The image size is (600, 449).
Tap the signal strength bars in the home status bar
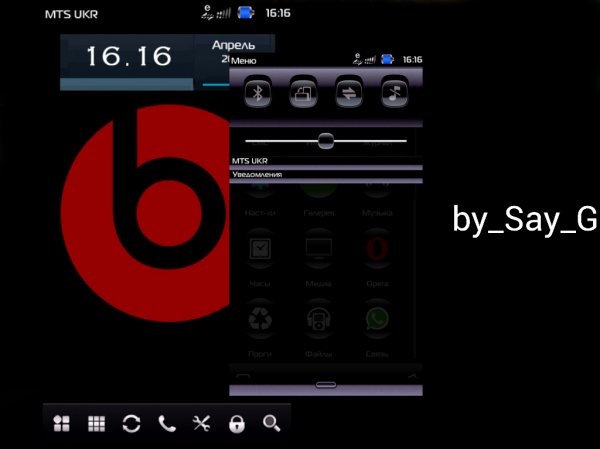tap(223, 14)
